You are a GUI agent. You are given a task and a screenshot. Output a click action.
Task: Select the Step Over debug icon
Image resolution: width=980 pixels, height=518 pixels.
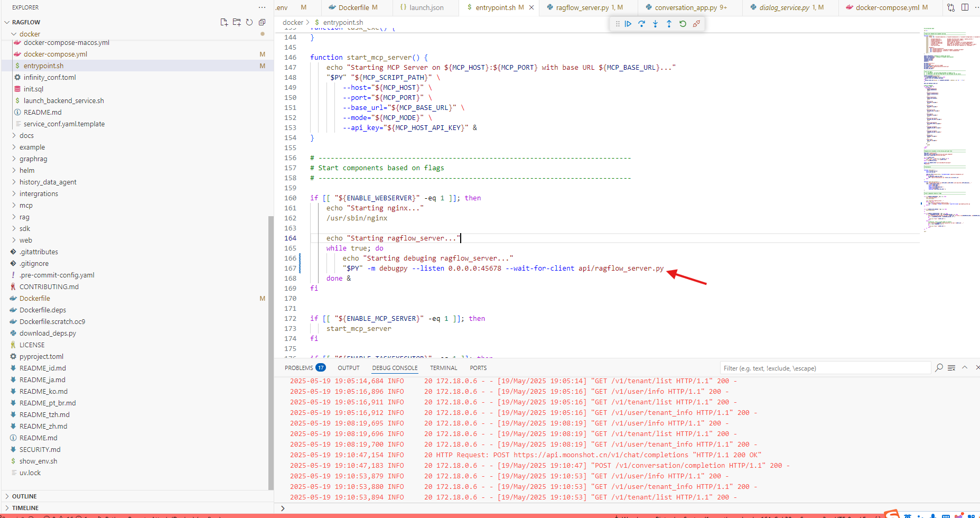(642, 24)
